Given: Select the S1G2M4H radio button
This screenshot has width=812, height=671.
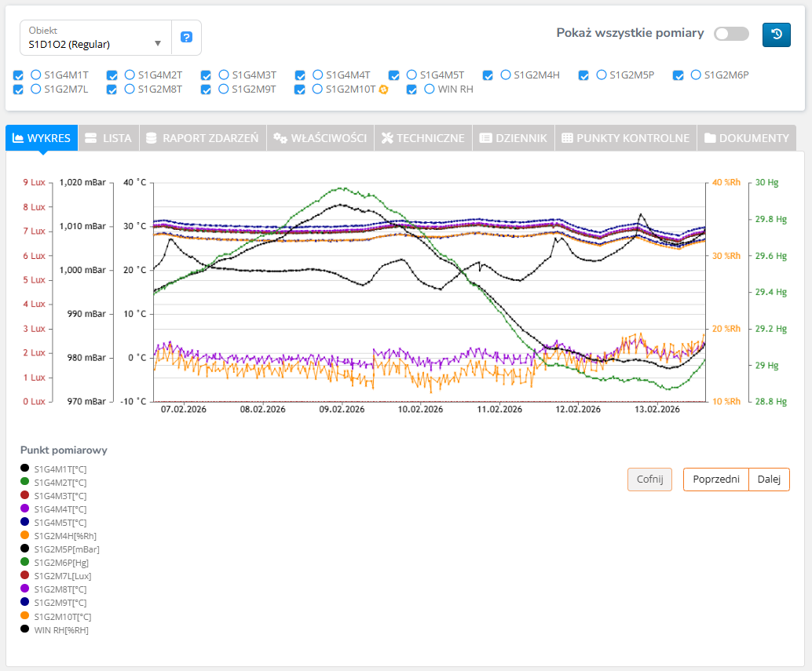Looking at the screenshot, I should tap(506, 75).
